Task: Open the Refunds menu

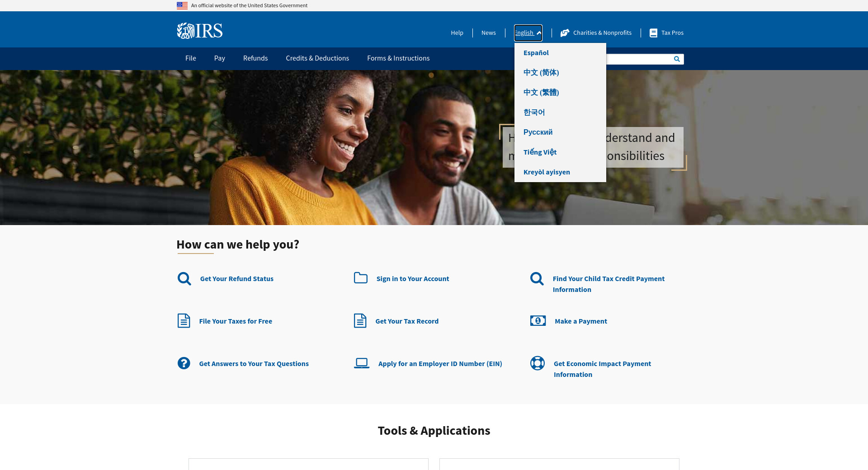Action: (x=255, y=58)
